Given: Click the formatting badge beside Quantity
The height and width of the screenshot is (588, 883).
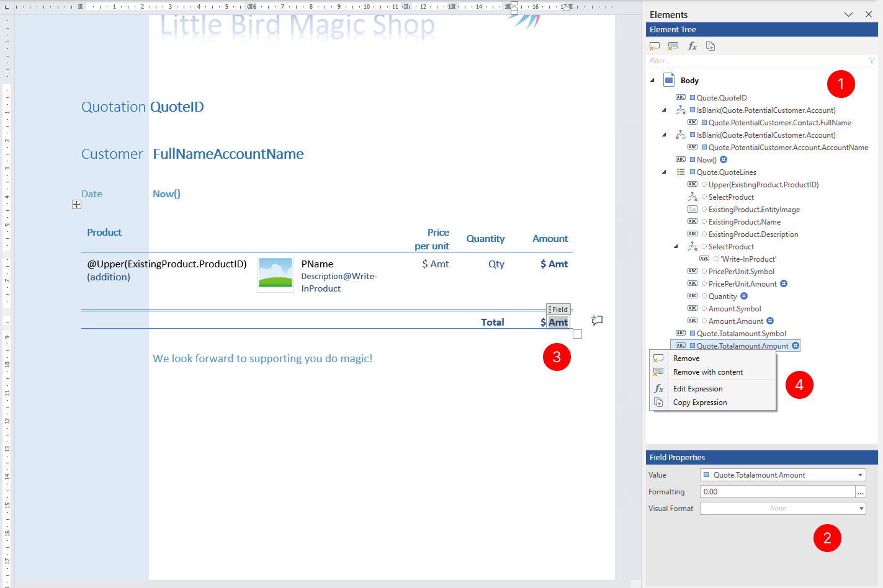Looking at the screenshot, I should coord(744,296).
